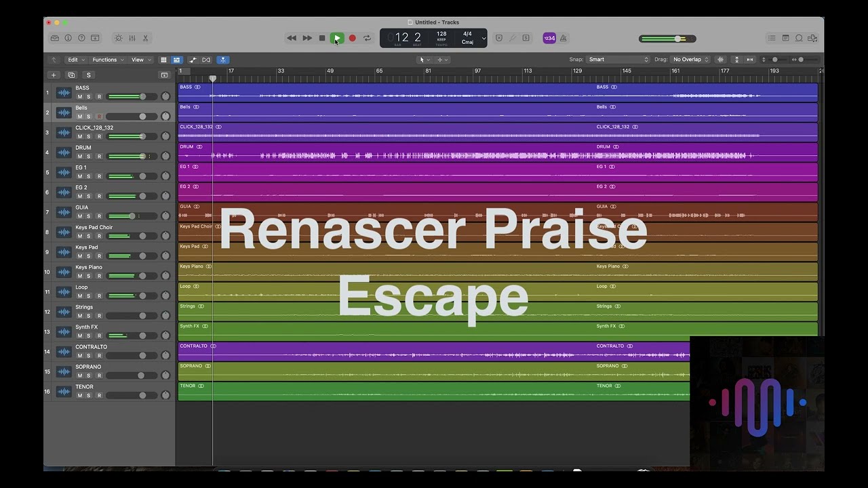This screenshot has height=488, width=868.
Task: Open the View menu in tracks area
Action: coord(140,60)
